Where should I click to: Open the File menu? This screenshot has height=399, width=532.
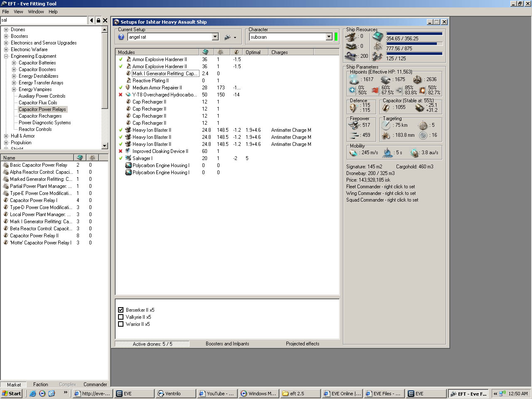pyautogui.click(x=5, y=12)
